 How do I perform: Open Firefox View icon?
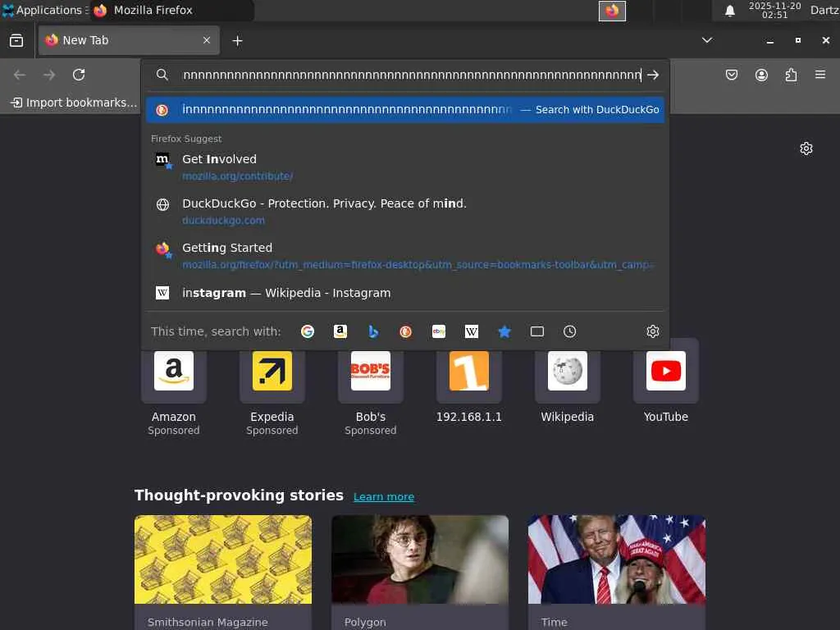tap(16, 41)
